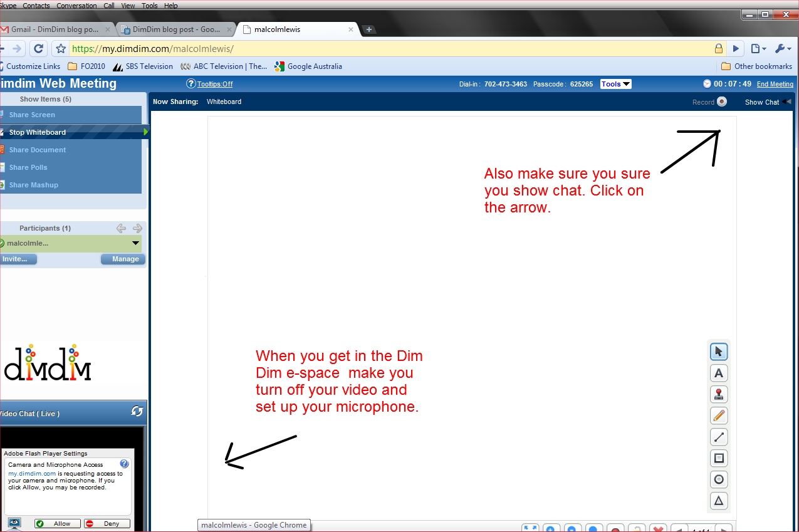Click Chrome's reload page button
This screenshot has height=532, width=799.
38,48
